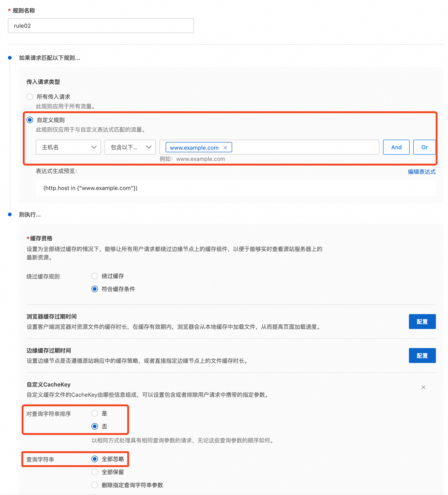
Task: Remove the www.example.com hostname tag
Action: click(225, 148)
